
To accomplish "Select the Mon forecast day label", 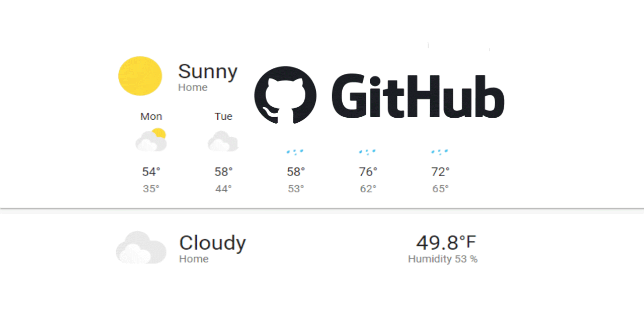I will pyautogui.click(x=151, y=117).
